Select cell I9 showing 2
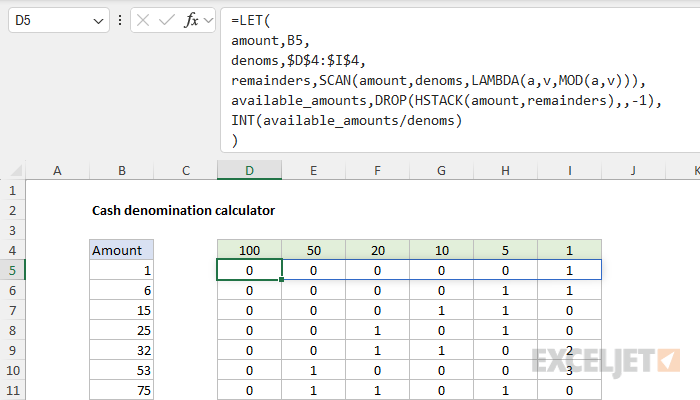The image size is (700, 400). pyautogui.click(x=570, y=350)
